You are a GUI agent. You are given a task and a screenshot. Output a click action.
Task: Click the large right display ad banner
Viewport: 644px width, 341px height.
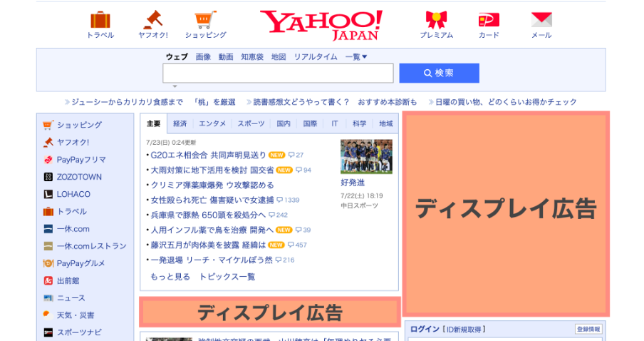click(506, 214)
